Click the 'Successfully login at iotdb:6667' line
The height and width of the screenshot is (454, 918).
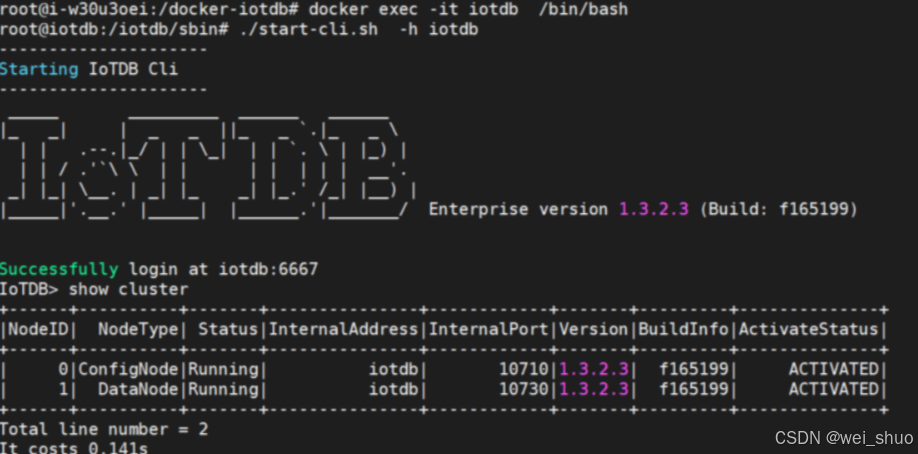pyautogui.click(x=159, y=269)
